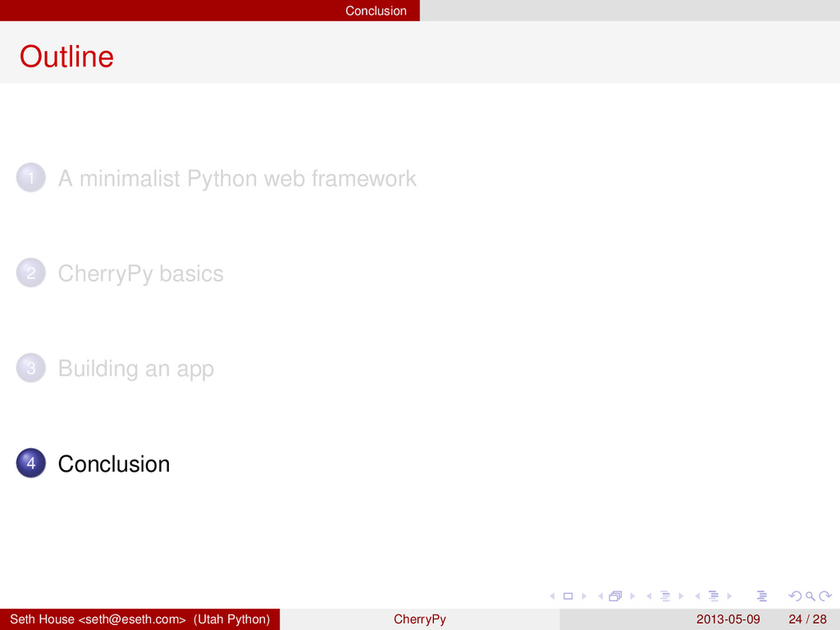Click the next slide arrow beside the slide icon
Screen dimensions: 840x630
coord(584,596)
